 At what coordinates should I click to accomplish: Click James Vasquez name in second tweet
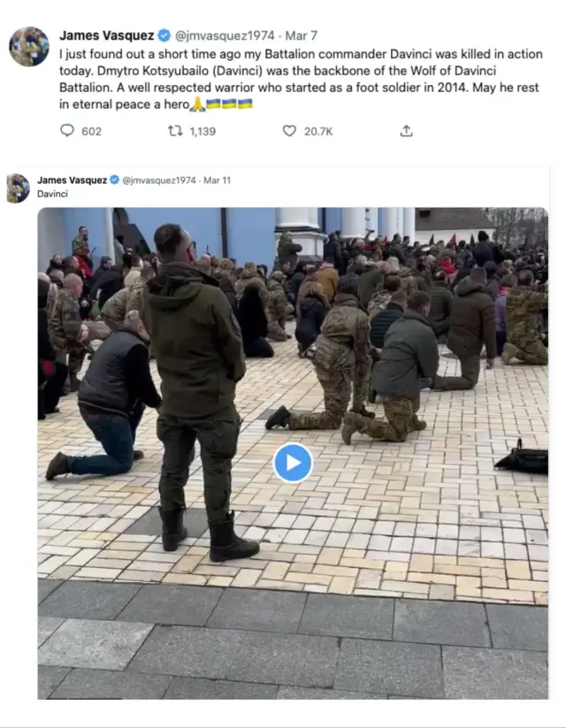pos(72,180)
